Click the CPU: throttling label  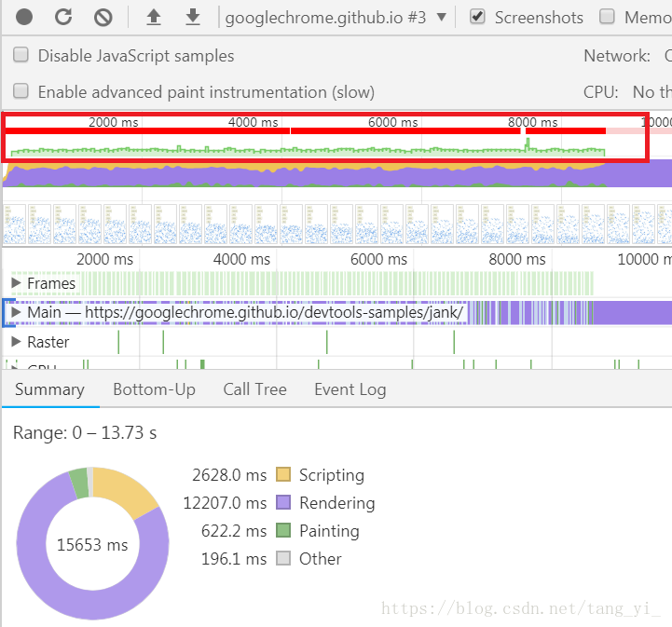601,91
